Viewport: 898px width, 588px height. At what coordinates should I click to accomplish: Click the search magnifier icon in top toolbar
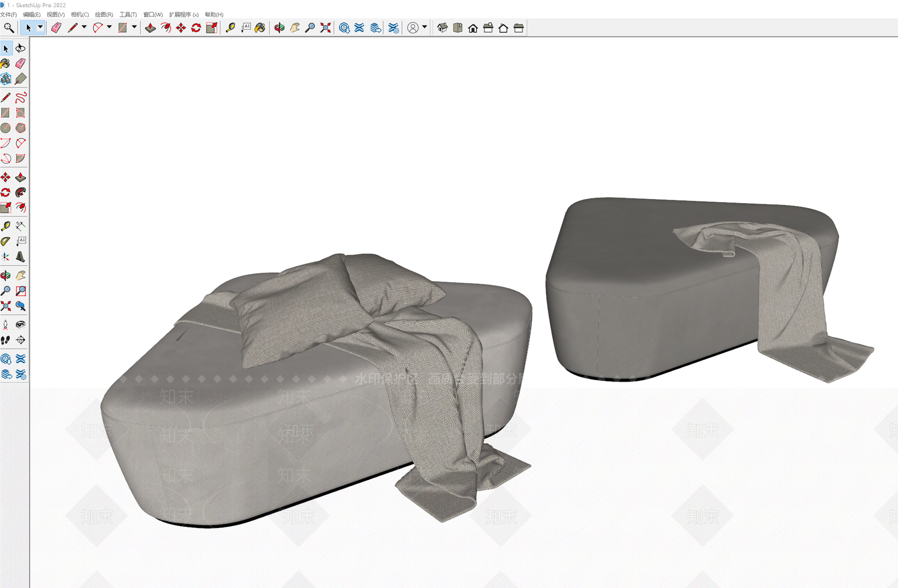pyautogui.click(x=8, y=27)
